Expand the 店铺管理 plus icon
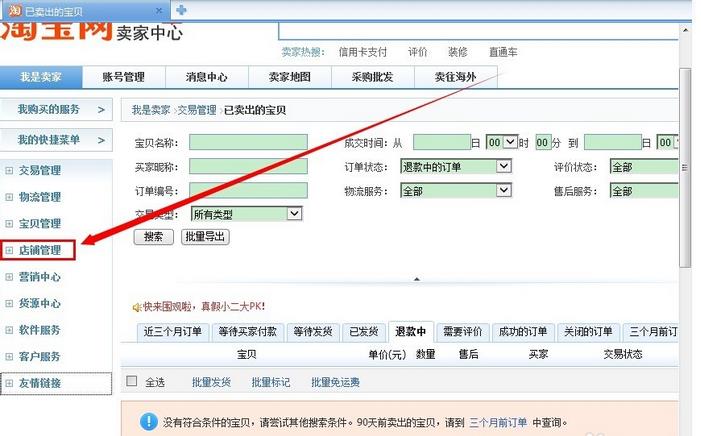The image size is (701, 436). [x=9, y=250]
